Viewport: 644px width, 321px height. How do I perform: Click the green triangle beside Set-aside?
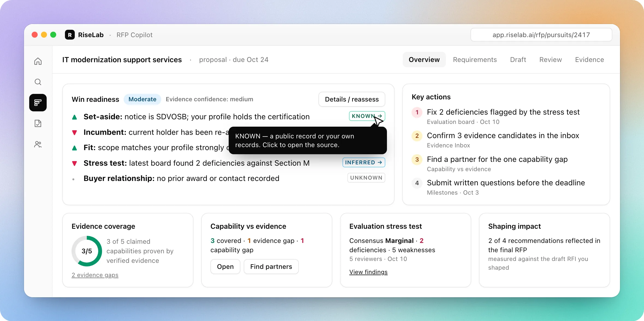click(x=74, y=117)
